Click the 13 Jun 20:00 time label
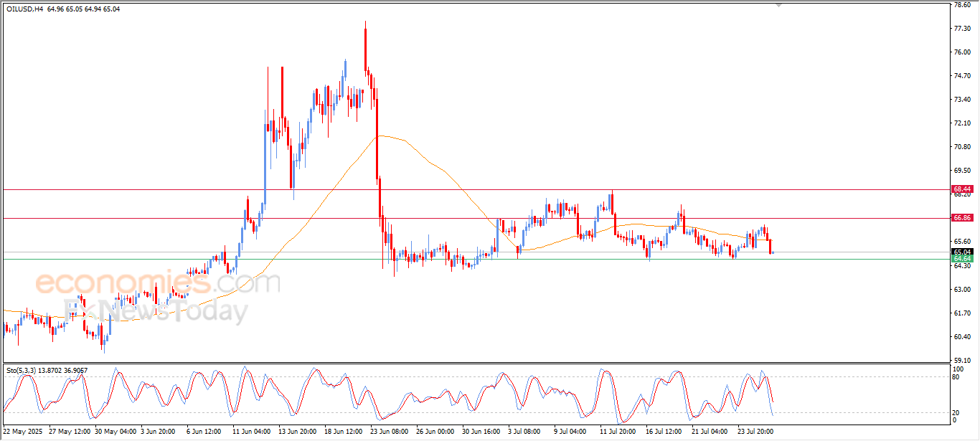This screenshot has height=441, width=980. click(x=298, y=432)
